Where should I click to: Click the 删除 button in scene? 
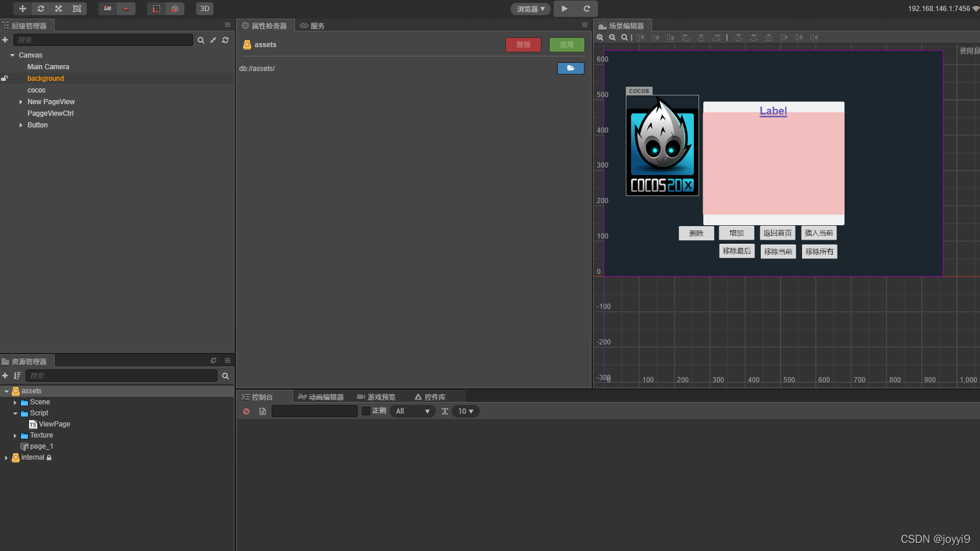(696, 233)
